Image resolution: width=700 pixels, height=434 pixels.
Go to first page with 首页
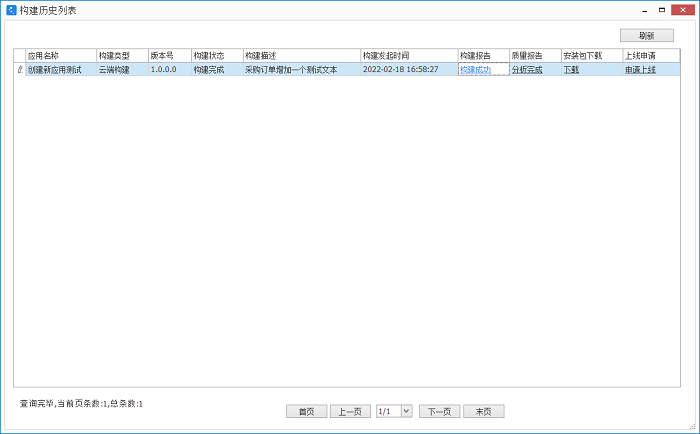point(306,411)
